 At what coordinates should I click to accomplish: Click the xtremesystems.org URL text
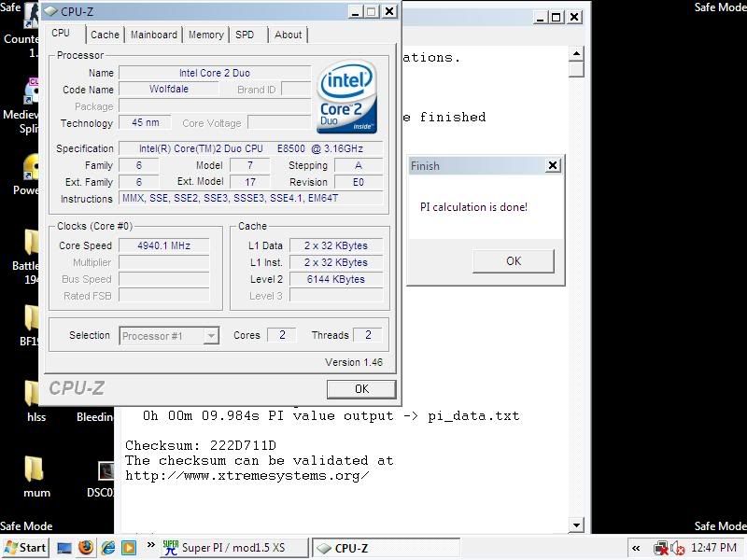[247, 475]
